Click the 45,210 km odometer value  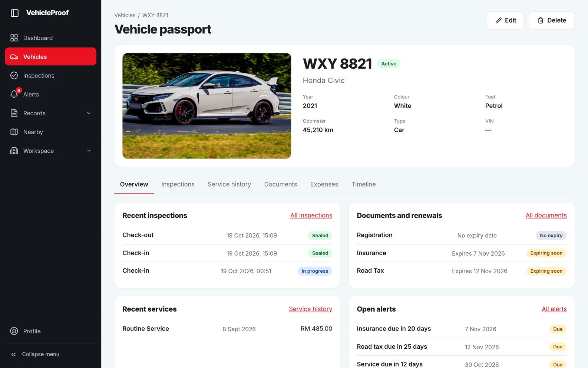click(x=318, y=130)
